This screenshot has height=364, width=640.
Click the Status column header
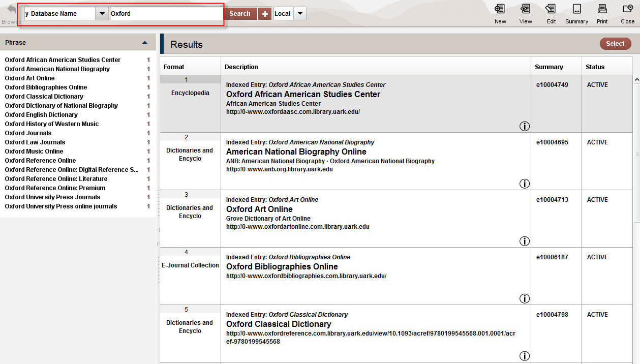click(x=595, y=67)
